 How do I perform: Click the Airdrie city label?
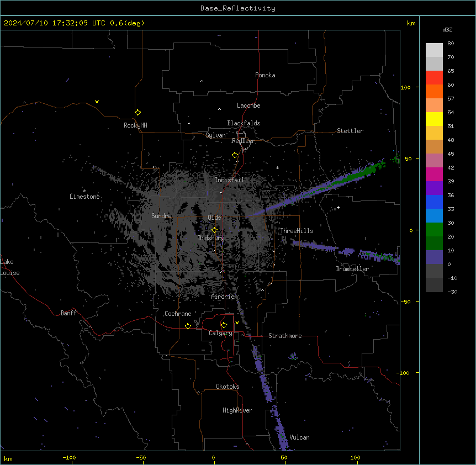223,297
